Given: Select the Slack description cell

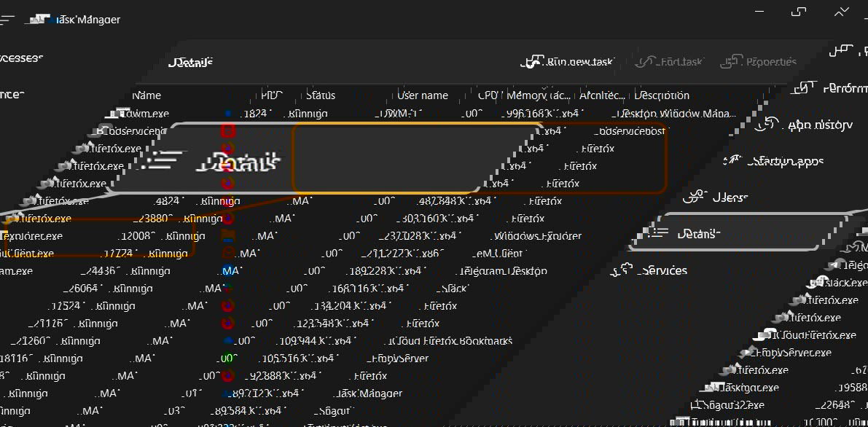Looking at the screenshot, I should [x=452, y=289].
